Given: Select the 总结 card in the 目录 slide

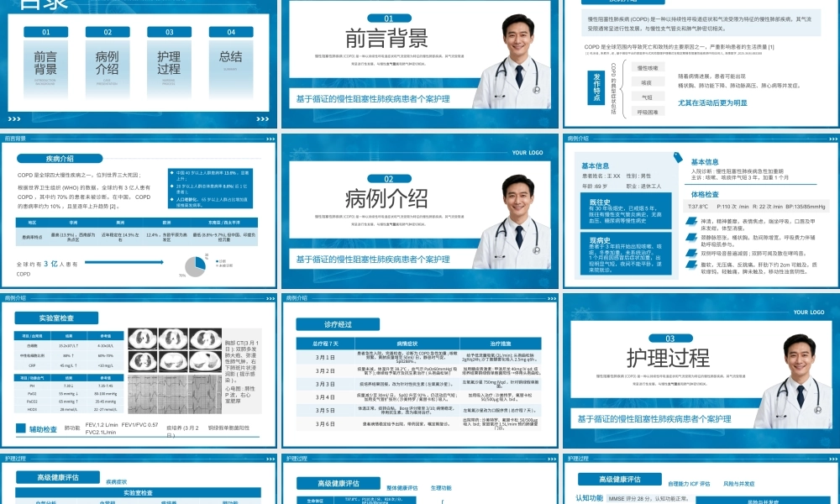Looking at the screenshot, I should point(231,68).
